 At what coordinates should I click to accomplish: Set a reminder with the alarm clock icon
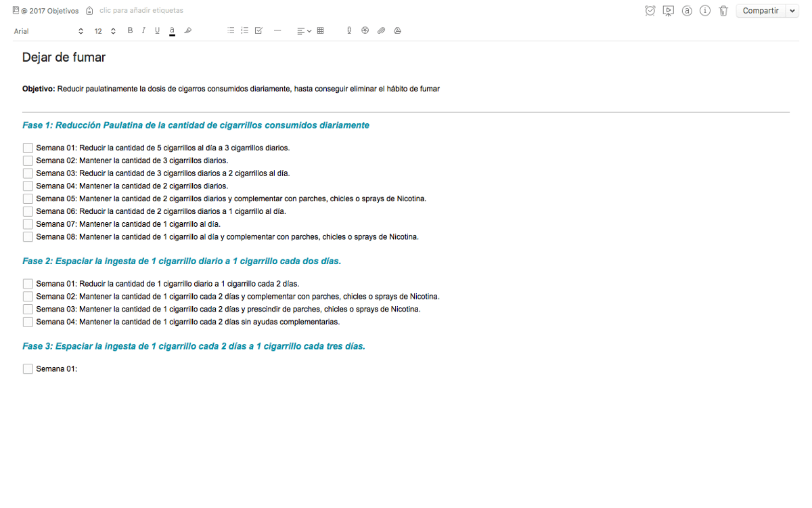pos(650,11)
